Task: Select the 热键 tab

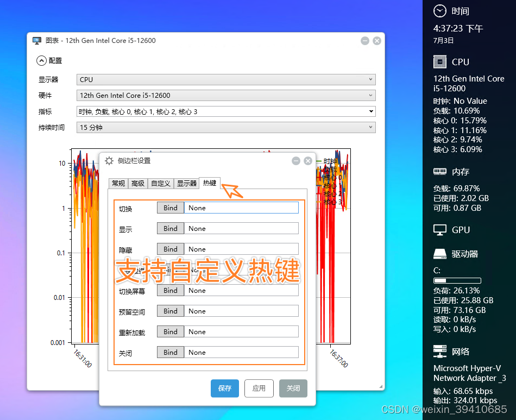Action: click(210, 183)
